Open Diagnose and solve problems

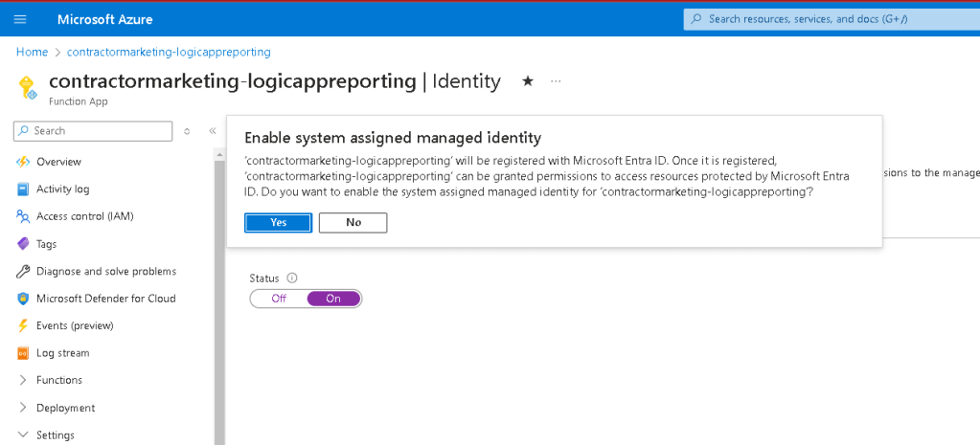[107, 272]
